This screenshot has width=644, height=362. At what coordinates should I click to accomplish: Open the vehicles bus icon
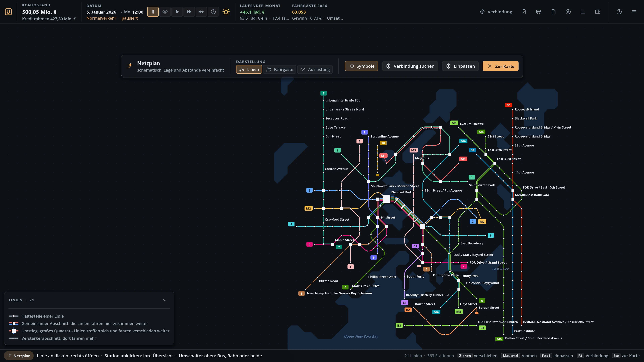(539, 12)
